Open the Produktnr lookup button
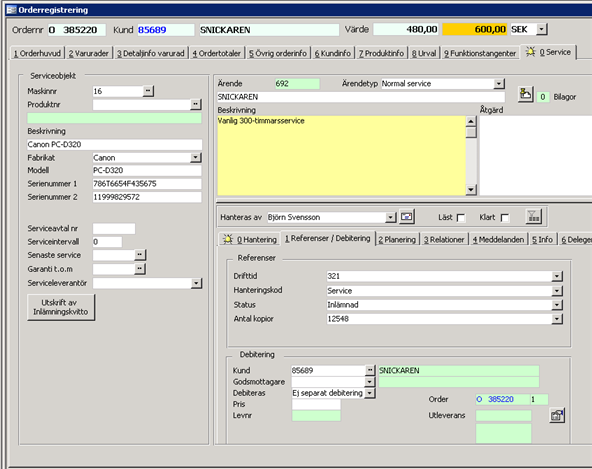The width and height of the screenshot is (592, 469). pyautogui.click(x=196, y=104)
